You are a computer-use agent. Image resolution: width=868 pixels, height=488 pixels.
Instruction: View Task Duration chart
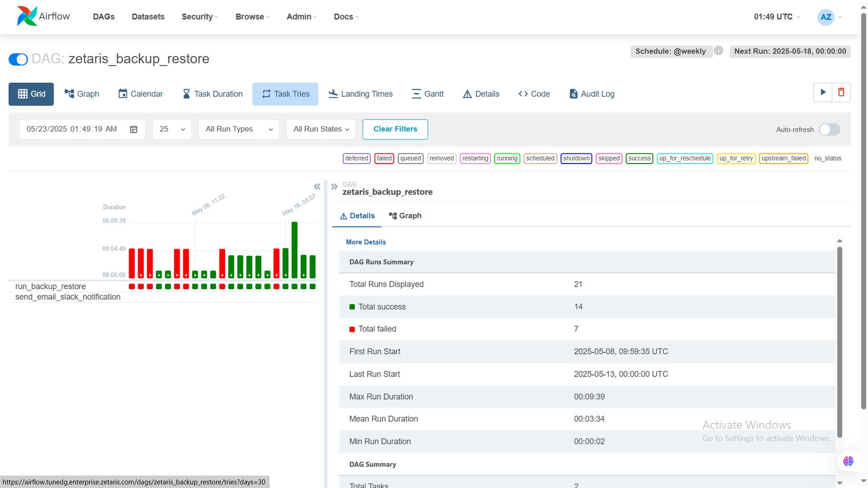click(x=212, y=94)
